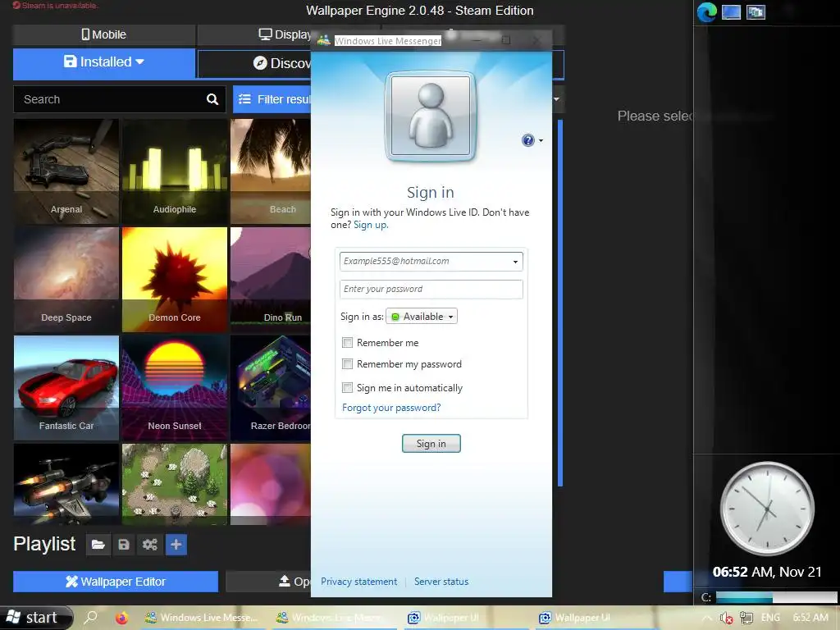Click the 6:52 AM taskbar clock

(810, 618)
